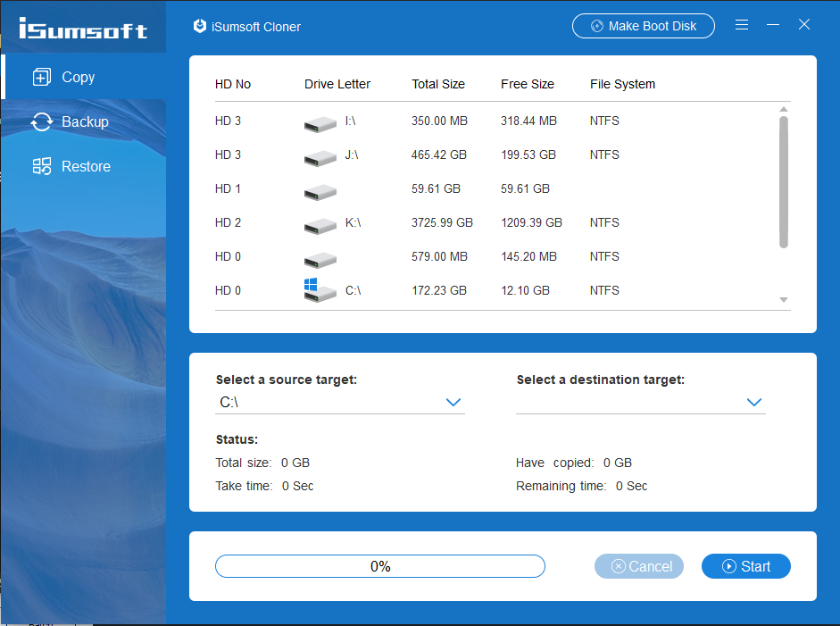Switch to the Backup section

(x=84, y=121)
